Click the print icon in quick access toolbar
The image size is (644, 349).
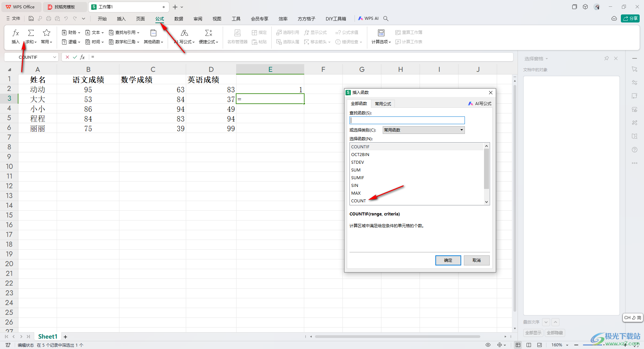point(49,19)
